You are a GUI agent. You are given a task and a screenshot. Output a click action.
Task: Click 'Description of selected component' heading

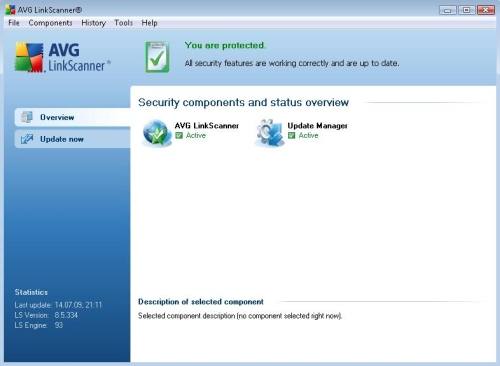(201, 302)
